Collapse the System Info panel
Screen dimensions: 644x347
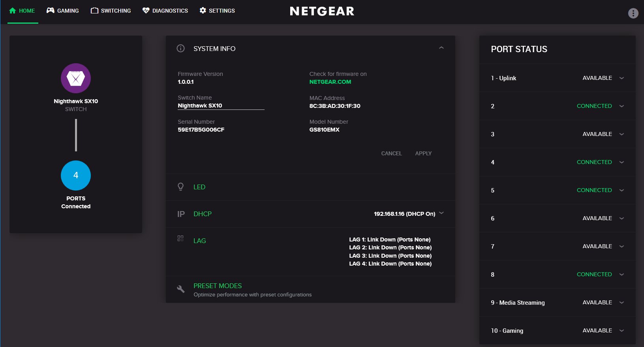tap(441, 48)
